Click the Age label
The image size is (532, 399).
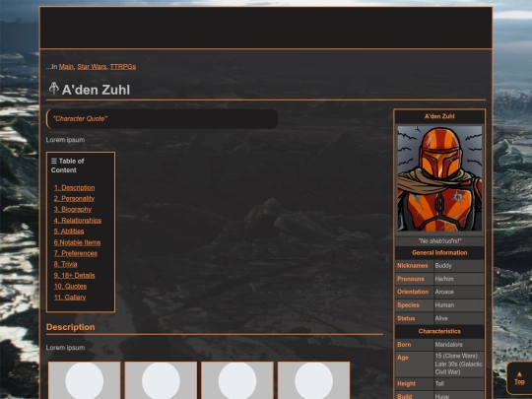click(402, 358)
